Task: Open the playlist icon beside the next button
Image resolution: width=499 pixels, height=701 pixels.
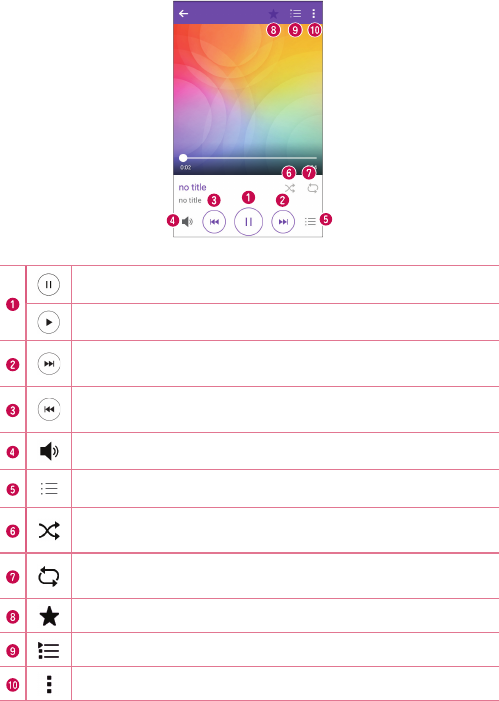Action: tap(310, 221)
